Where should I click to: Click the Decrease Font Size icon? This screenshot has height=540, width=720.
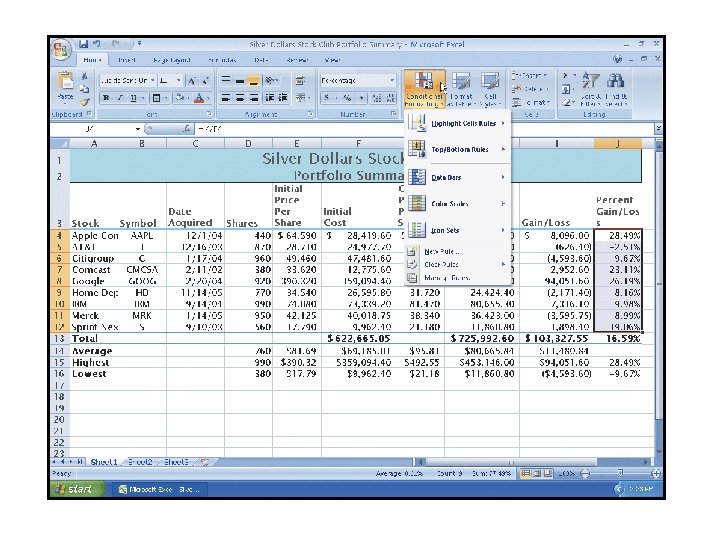point(205,81)
